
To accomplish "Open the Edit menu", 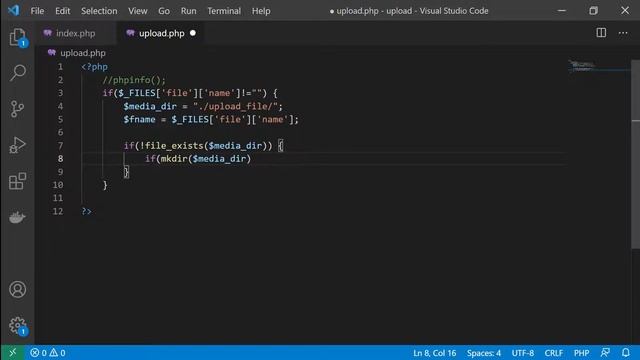I will click(x=62, y=11).
